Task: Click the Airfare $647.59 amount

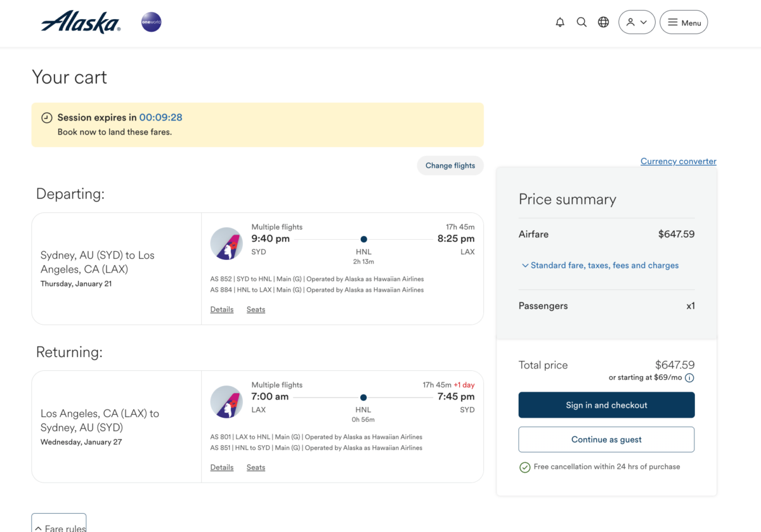Action: coord(677,234)
